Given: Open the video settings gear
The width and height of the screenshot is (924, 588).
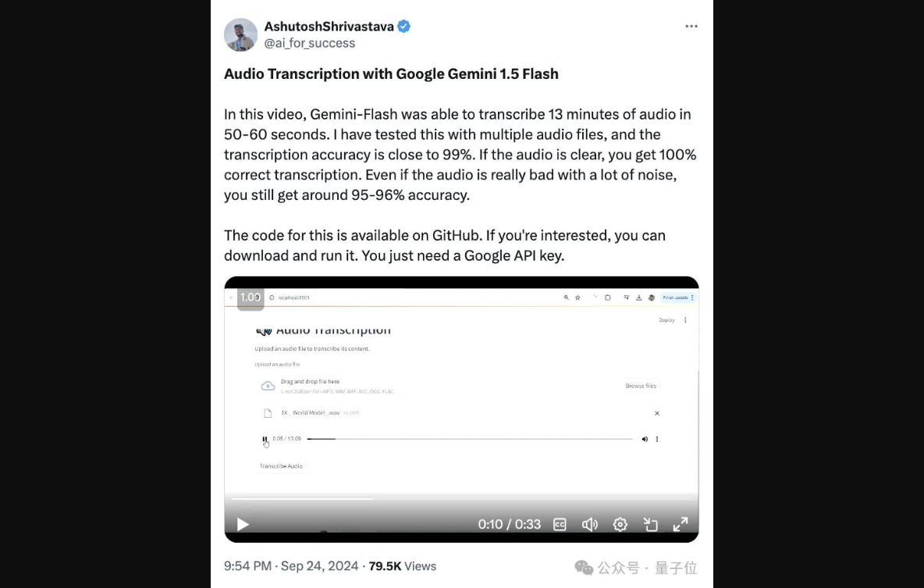Looking at the screenshot, I should [x=620, y=524].
